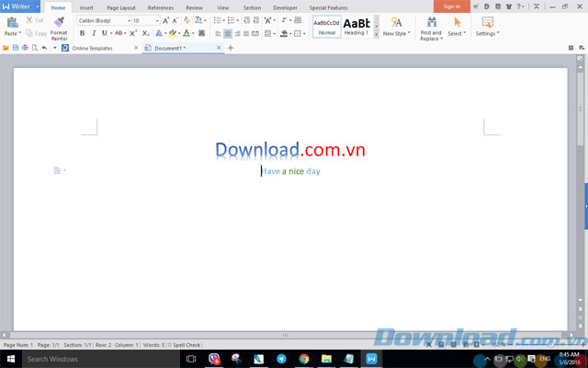The image size is (588, 368).
Task: Close the Online Templates tab
Action: pos(136,48)
